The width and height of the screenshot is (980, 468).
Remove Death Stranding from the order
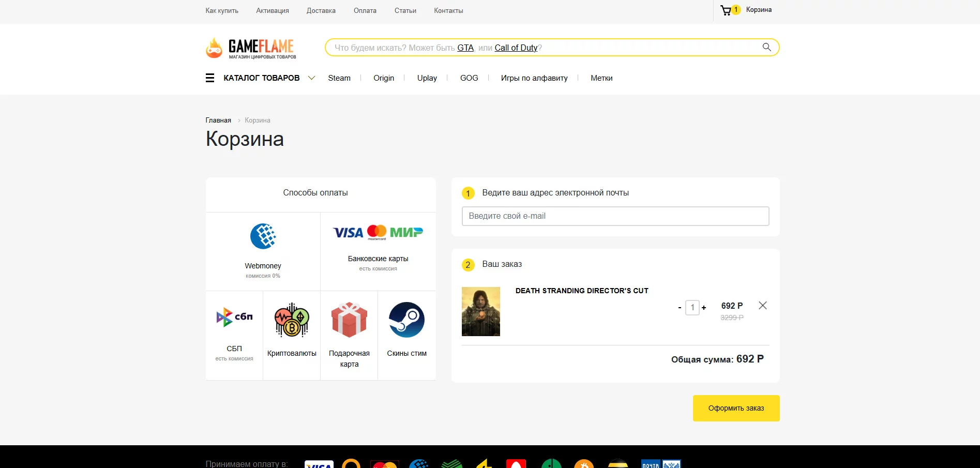click(x=763, y=306)
